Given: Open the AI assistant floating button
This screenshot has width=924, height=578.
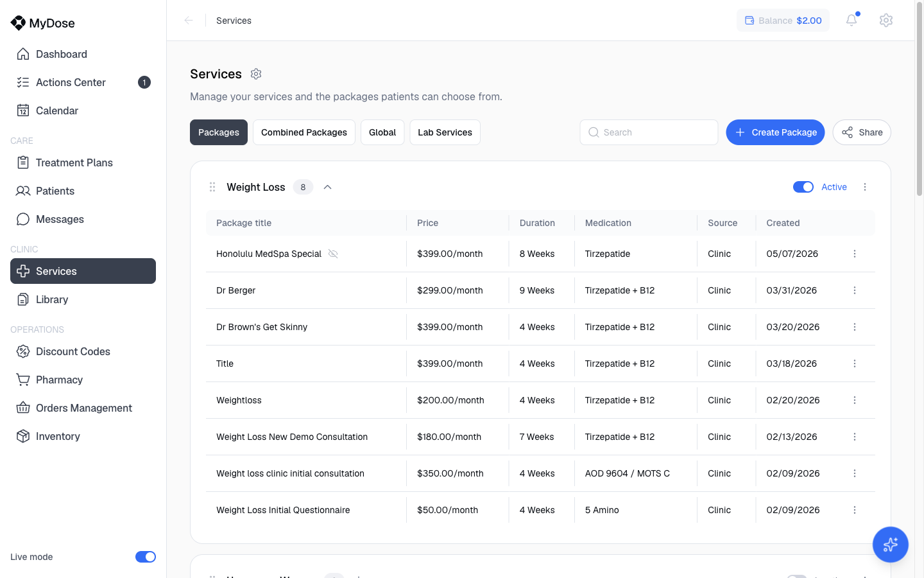Looking at the screenshot, I should [x=891, y=545].
